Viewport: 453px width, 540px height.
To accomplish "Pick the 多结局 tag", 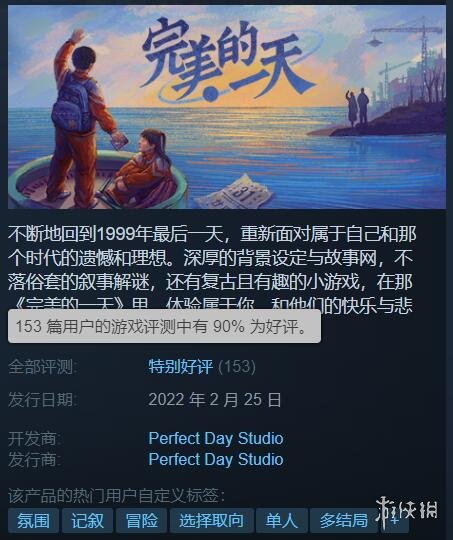I will [343, 520].
